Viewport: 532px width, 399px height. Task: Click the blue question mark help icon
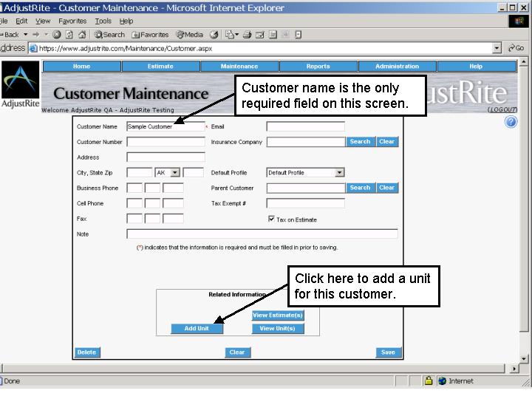click(x=511, y=122)
